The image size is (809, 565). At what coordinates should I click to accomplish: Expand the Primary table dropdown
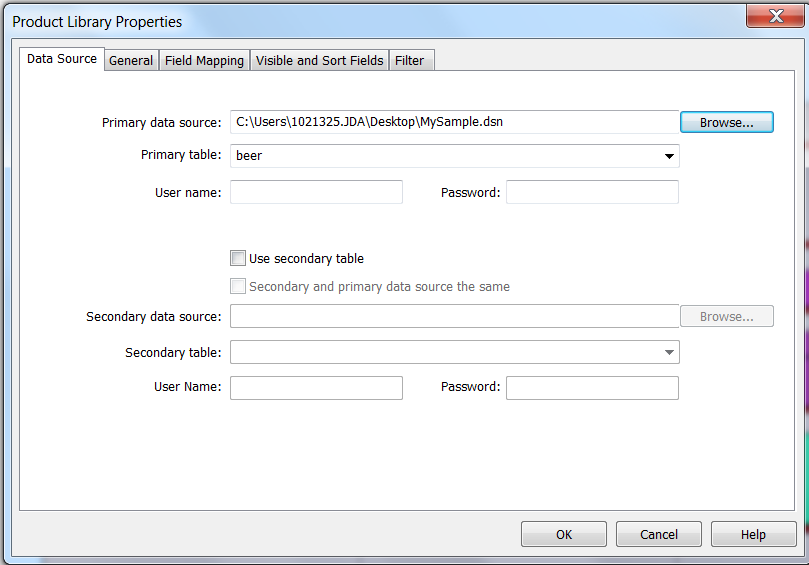(668, 156)
